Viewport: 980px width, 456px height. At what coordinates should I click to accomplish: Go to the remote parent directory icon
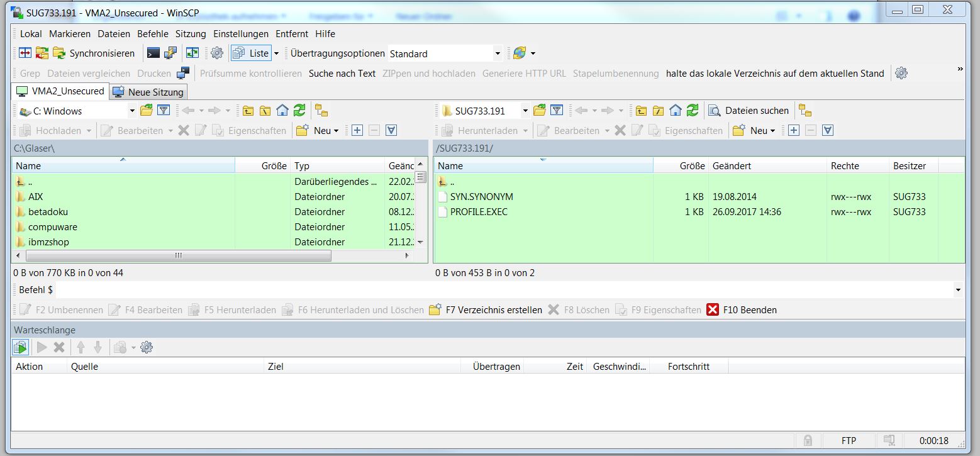pos(641,111)
